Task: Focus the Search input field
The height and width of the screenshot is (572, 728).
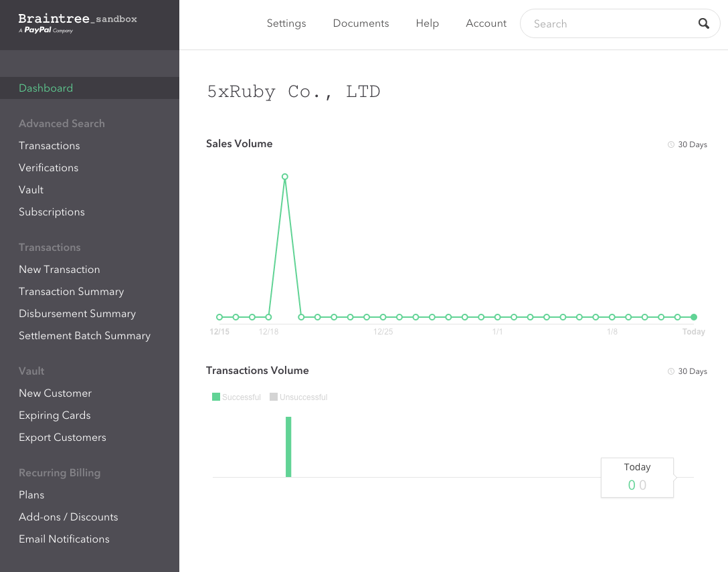Action: [609, 23]
